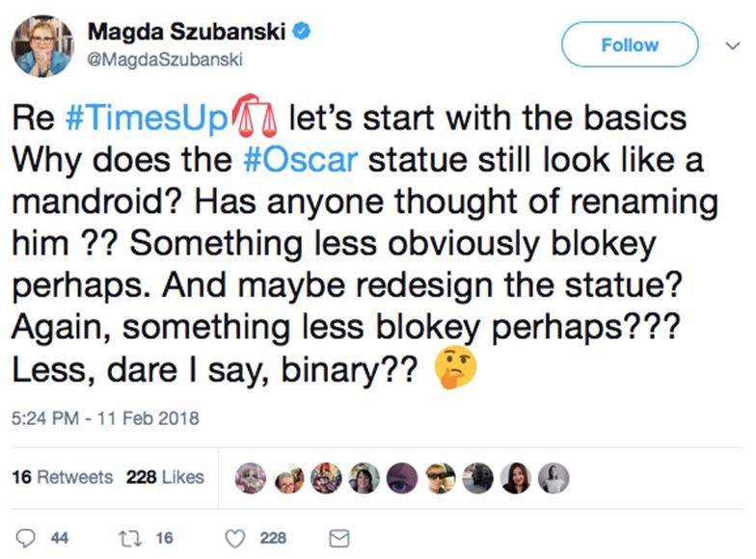Screen dimensions: 756x559
Task: Send tweet via the envelope message icon
Action: (338, 538)
